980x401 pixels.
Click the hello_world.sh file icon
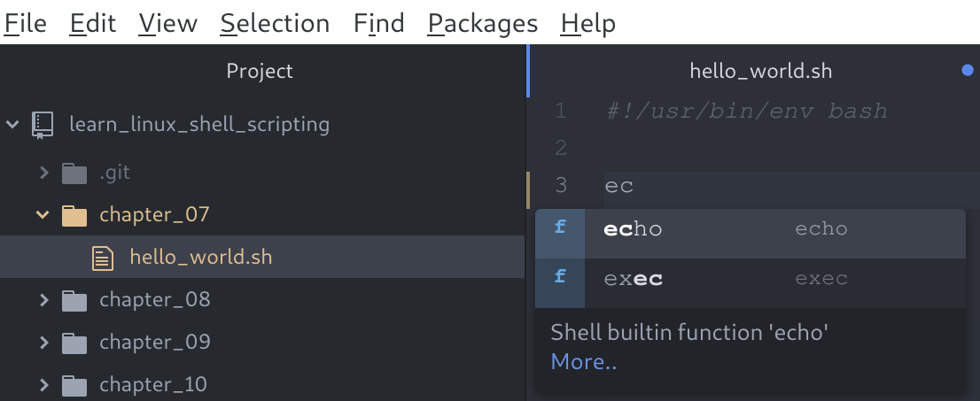click(105, 258)
